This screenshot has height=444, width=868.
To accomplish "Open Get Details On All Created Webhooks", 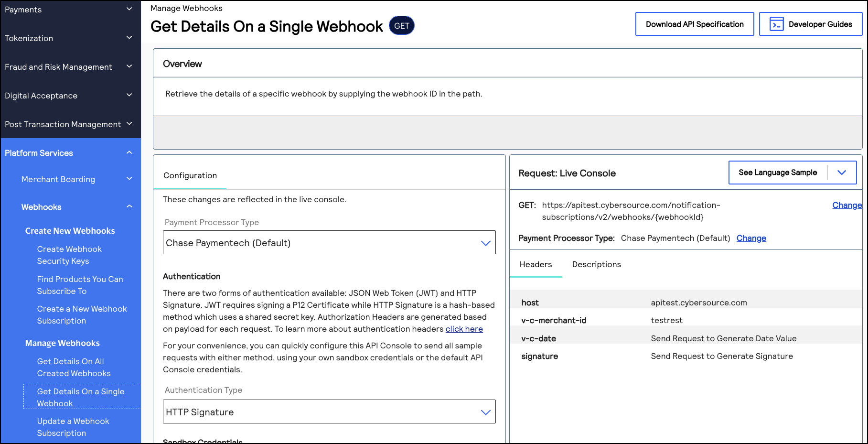I will click(x=74, y=367).
